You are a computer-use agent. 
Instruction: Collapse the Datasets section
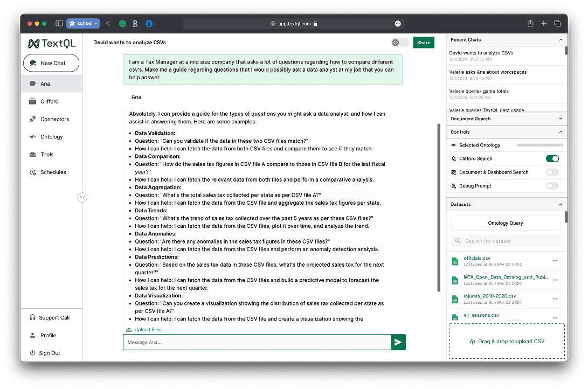(561, 204)
